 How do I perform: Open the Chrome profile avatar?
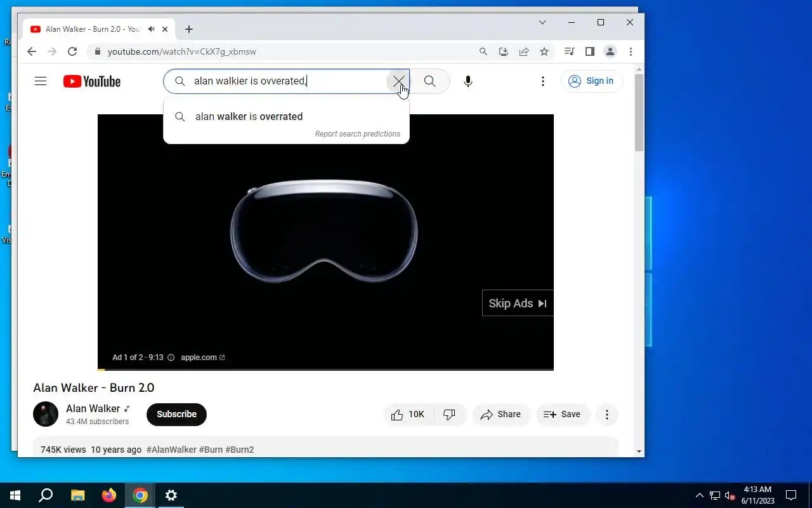coord(610,51)
